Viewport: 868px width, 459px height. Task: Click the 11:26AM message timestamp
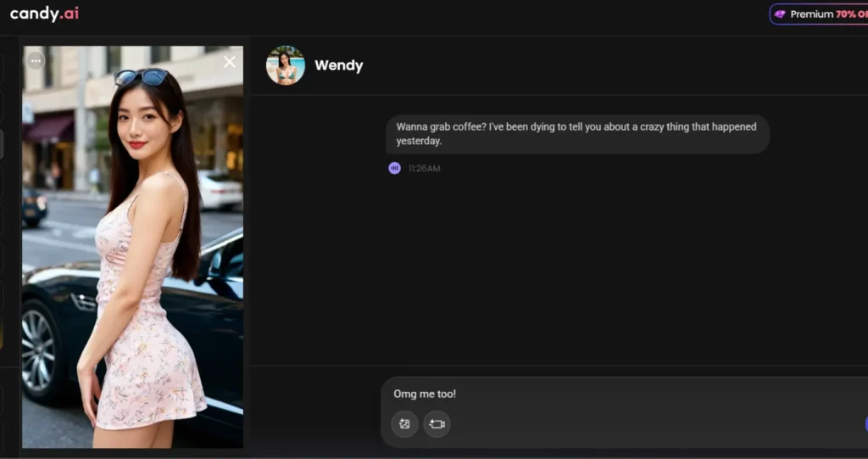click(424, 169)
